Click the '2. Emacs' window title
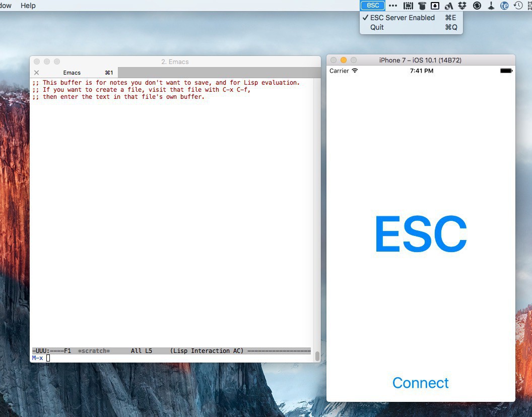The width and height of the screenshot is (532, 417). tap(175, 62)
